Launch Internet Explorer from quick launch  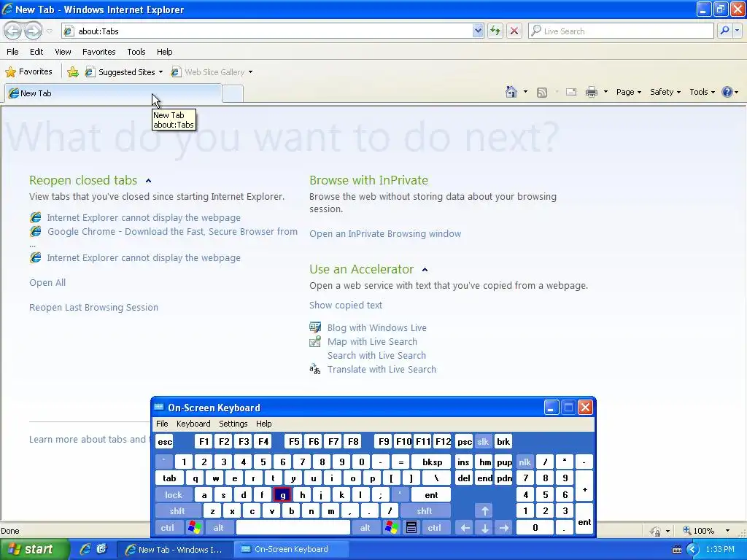(85, 549)
